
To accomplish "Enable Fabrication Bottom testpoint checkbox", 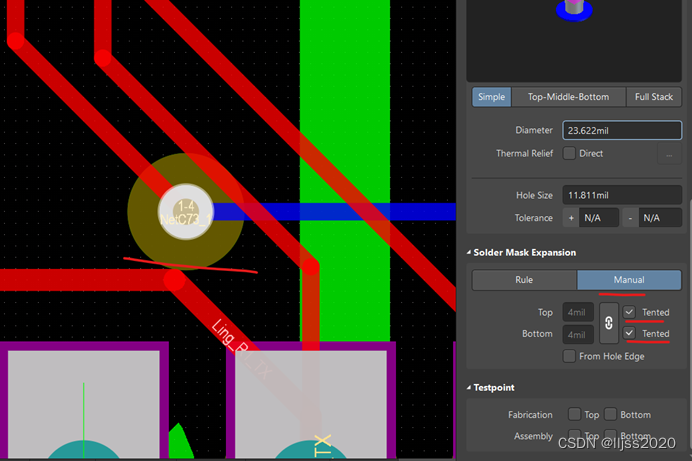I will [610, 414].
